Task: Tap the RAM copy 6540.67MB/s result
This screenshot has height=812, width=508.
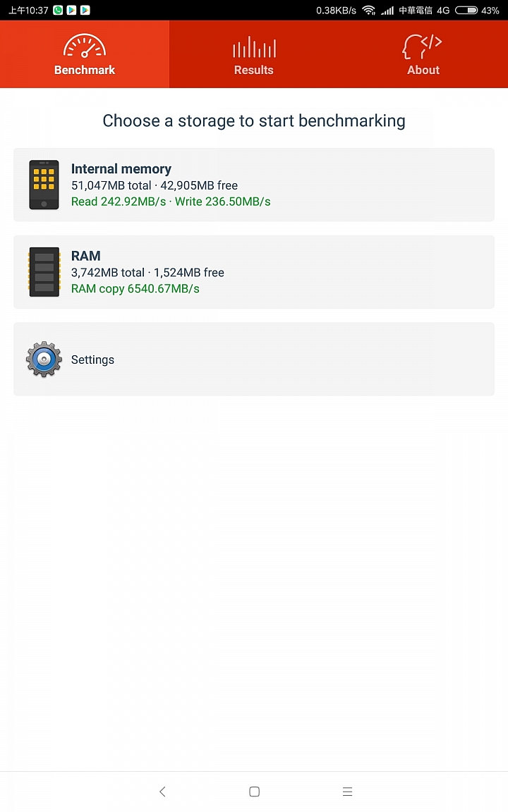Action: pyautogui.click(x=135, y=288)
